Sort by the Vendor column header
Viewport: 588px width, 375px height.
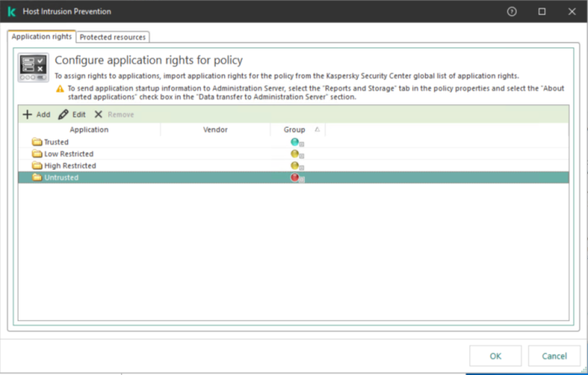pos(215,129)
